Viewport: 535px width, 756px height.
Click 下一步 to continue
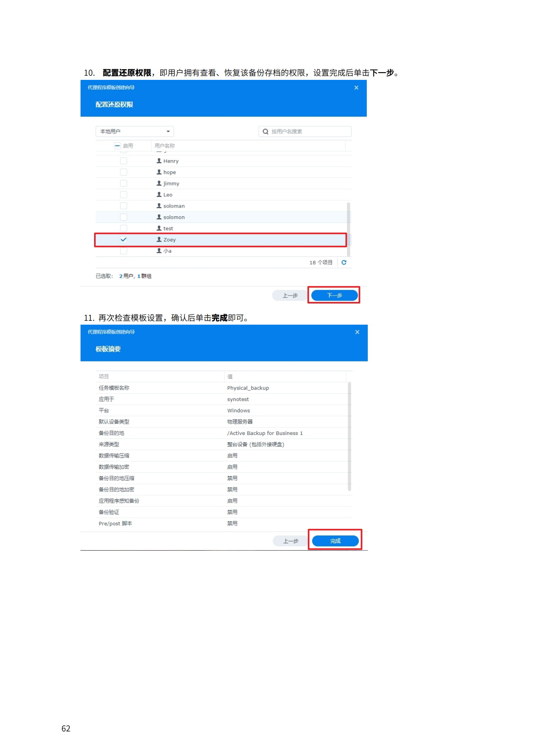(334, 295)
